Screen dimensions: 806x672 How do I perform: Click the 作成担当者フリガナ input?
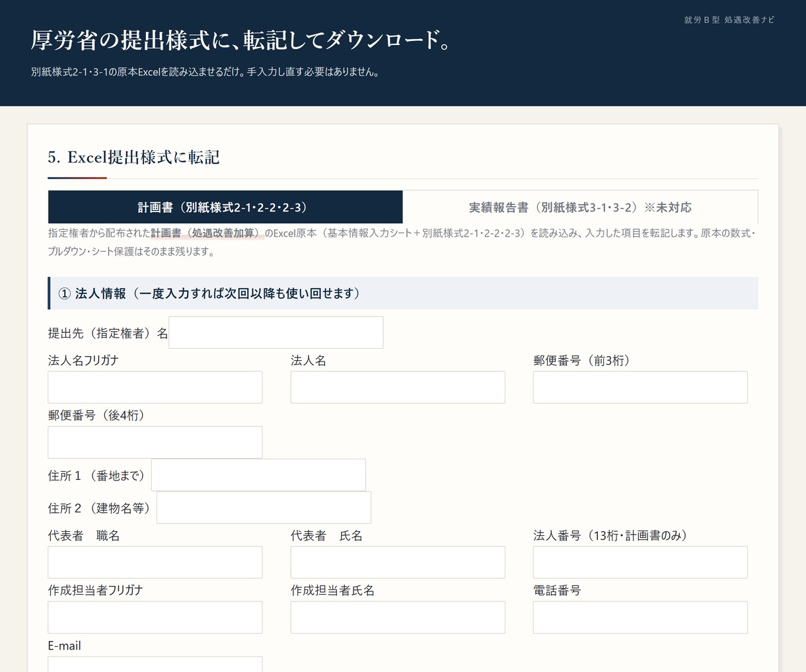[155, 617]
